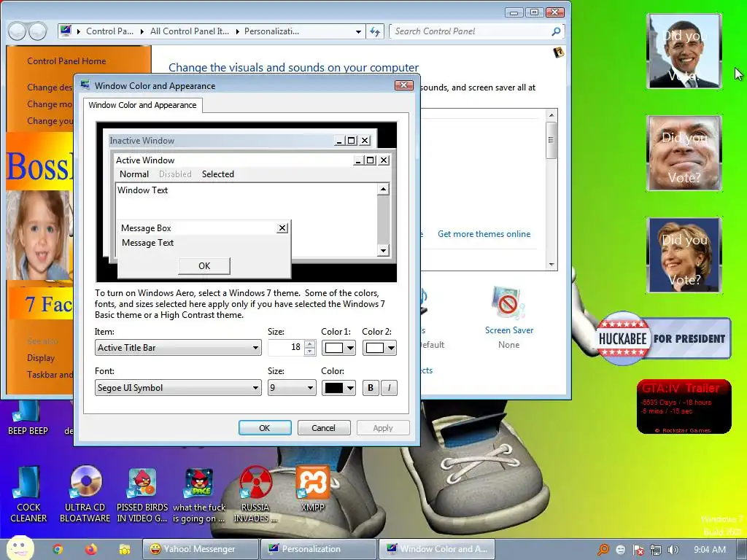Select the XMPP desktop icon
This screenshot has height=560, width=747.
tap(312, 489)
